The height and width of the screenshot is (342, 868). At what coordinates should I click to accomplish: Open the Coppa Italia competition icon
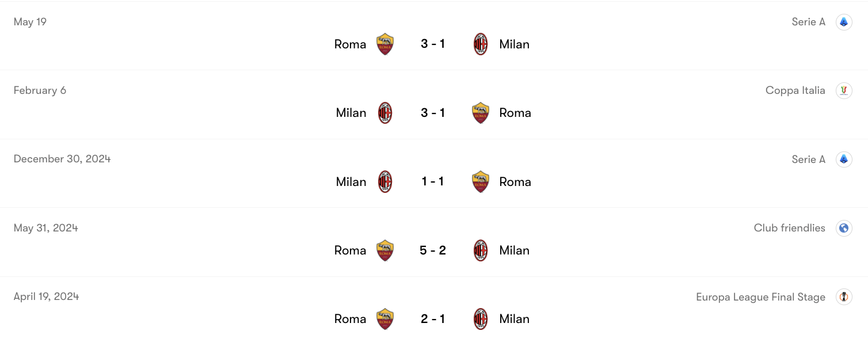coord(844,90)
